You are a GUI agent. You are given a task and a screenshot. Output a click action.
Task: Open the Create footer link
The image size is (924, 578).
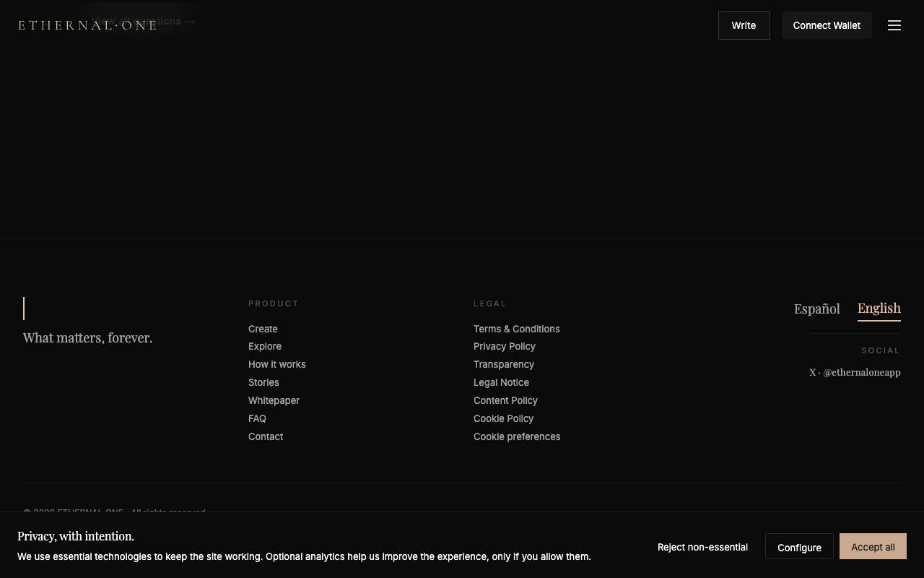(263, 329)
